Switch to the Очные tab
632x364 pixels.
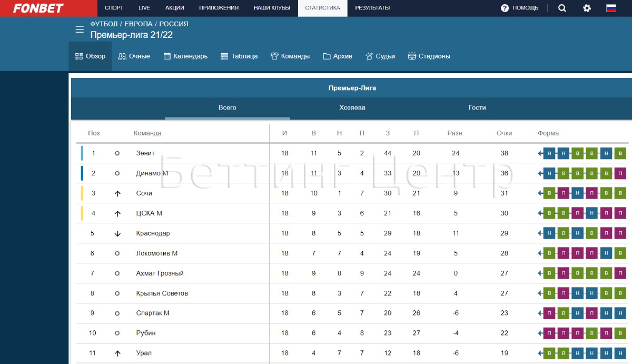click(134, 56)
